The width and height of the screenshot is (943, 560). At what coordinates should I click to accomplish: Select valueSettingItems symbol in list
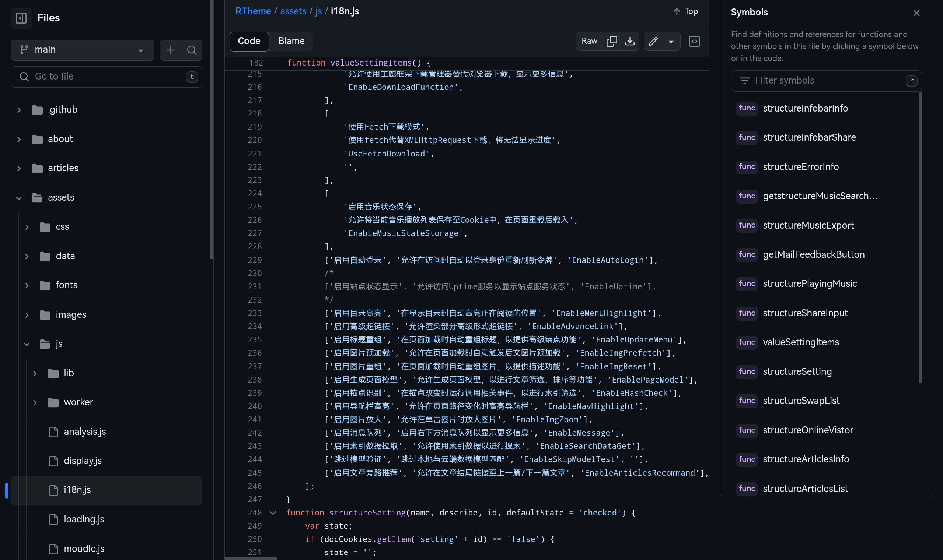(801, 342)
